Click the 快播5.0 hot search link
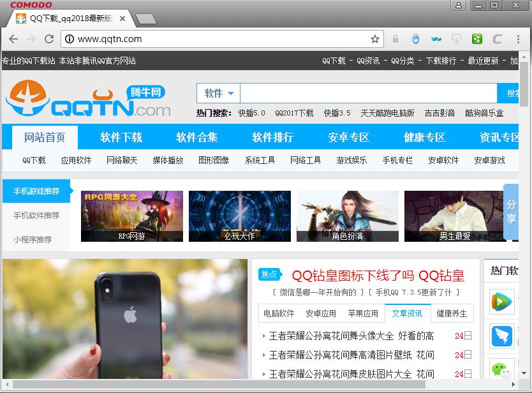The height and width of the screenshot is (393, 532). (x=251, y=113)
